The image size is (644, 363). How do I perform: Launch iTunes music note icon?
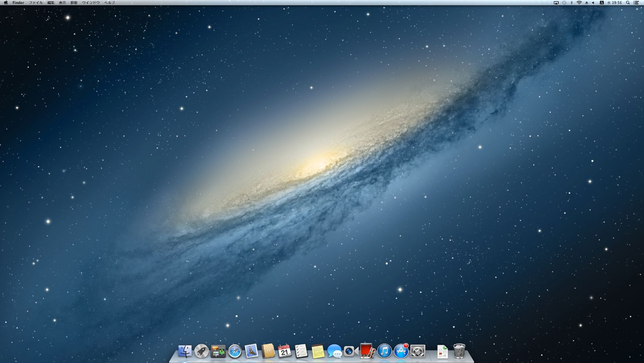384,351
